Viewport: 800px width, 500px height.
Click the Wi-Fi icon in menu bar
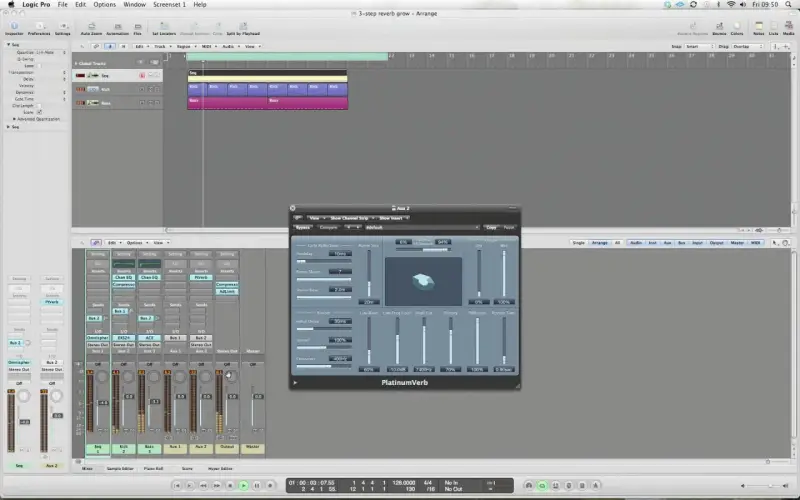[731, 4]
